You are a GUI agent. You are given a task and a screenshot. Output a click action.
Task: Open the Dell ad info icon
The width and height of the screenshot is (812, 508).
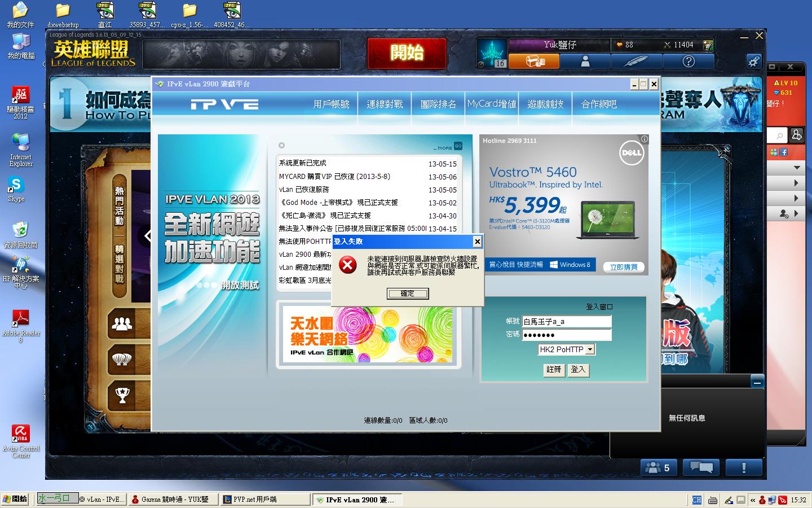(644, 139)
